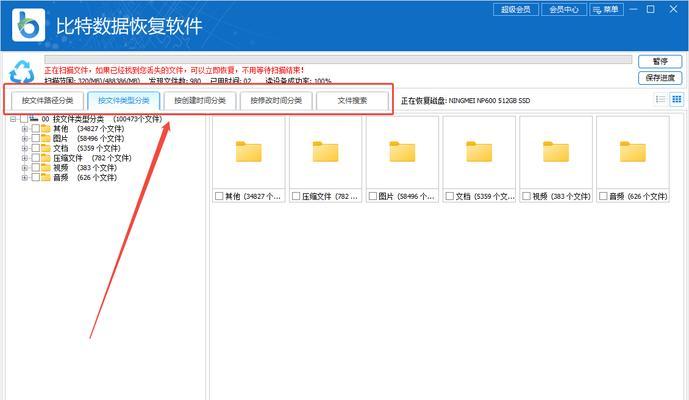Switch to grid thumbnail view icon
Image resolution: width=689 pixels, height=400 pixels.
(x=677, y=99)
